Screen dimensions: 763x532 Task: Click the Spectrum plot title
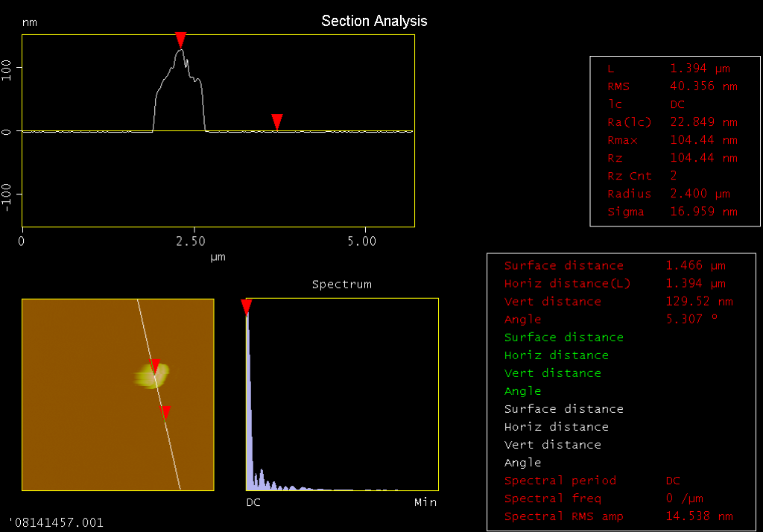pyautogui.click(x=341, y=284)
